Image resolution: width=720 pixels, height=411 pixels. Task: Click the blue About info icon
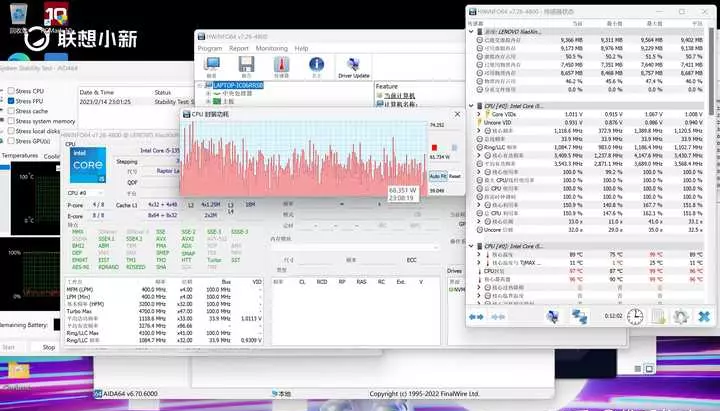pos(316,65)
